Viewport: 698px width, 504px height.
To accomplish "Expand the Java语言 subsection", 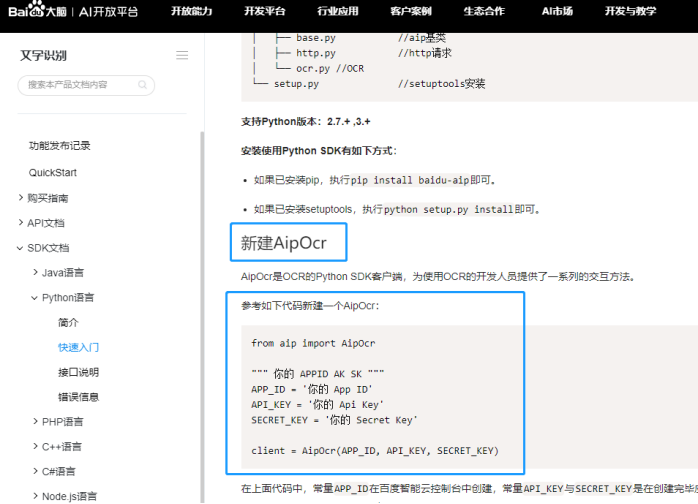I will (62, 272).
